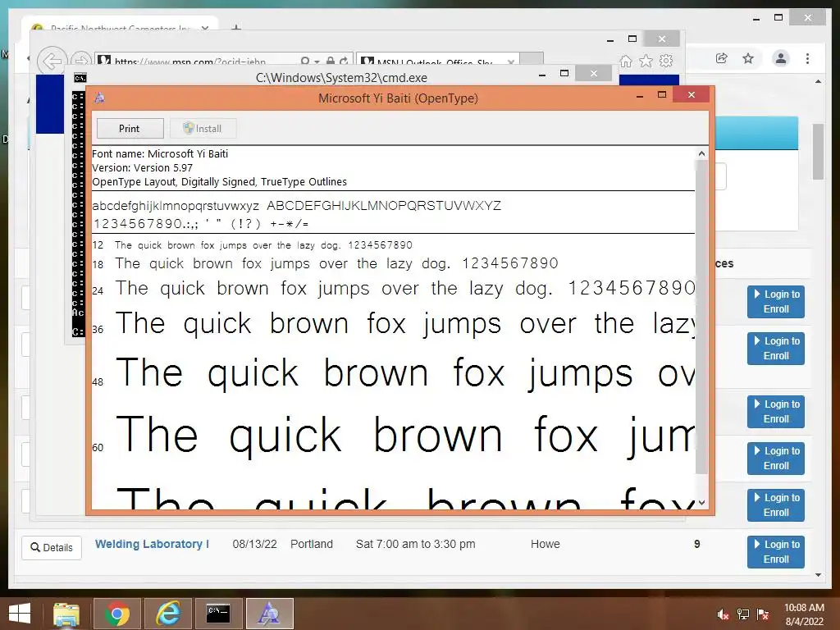Click the cmd.exe title bar icon
The height and width of the screenshot is (630, 840).
pos(80,78)
